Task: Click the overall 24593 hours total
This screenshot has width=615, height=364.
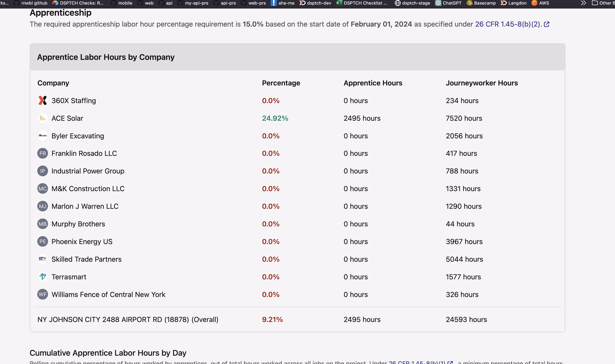Action: click(x=467, y=320)
